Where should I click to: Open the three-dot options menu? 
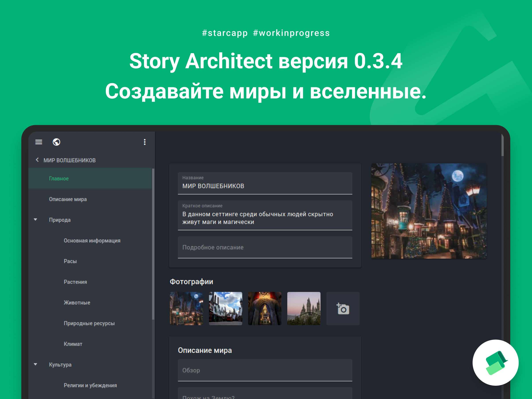pyautogui.click(x=145, y=142)
